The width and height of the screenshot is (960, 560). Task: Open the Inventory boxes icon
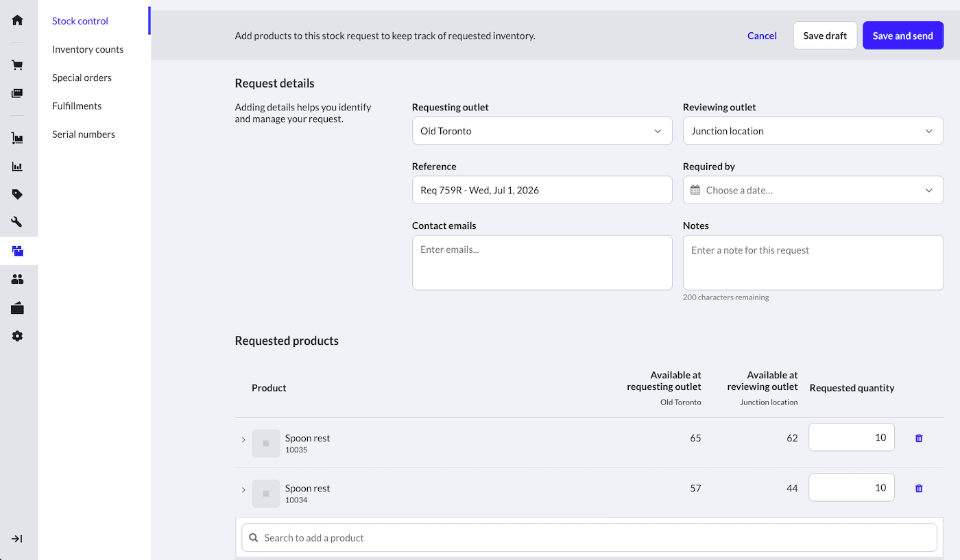17,251
